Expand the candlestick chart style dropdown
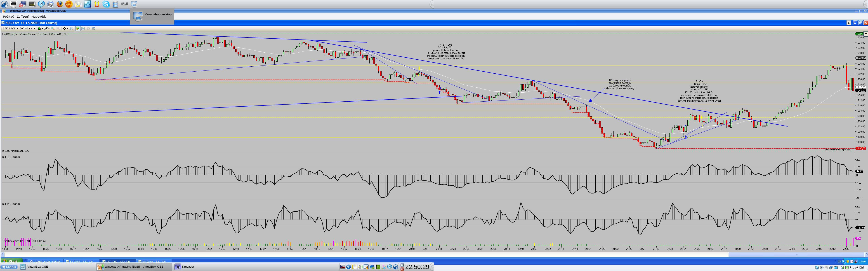 [x=42, y=29]
